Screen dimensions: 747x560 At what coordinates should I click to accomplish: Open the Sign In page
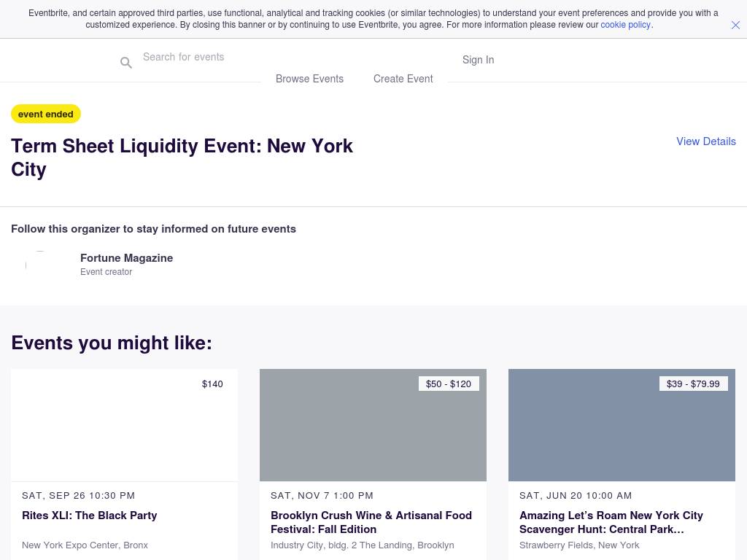click(478, 60)
